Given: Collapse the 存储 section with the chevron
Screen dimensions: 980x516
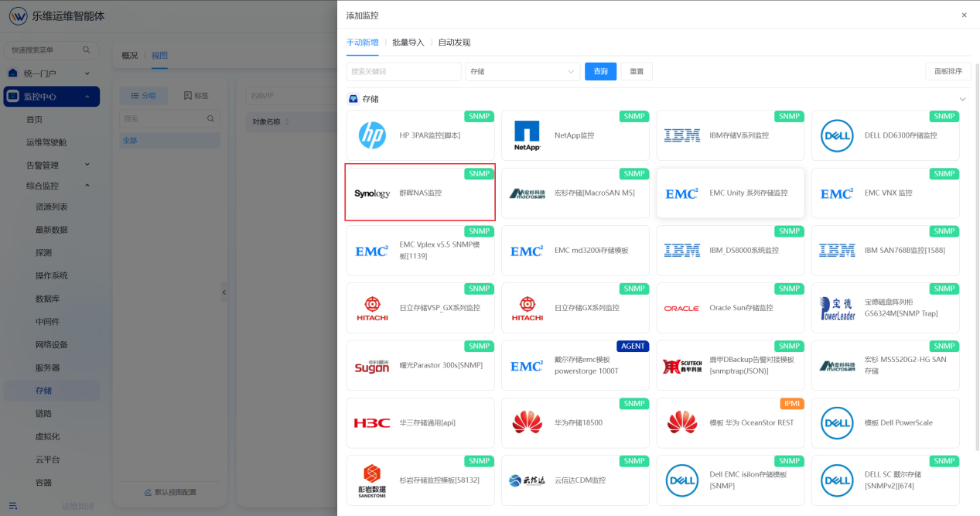Looking at the screenshot, I should click(962, 99).
